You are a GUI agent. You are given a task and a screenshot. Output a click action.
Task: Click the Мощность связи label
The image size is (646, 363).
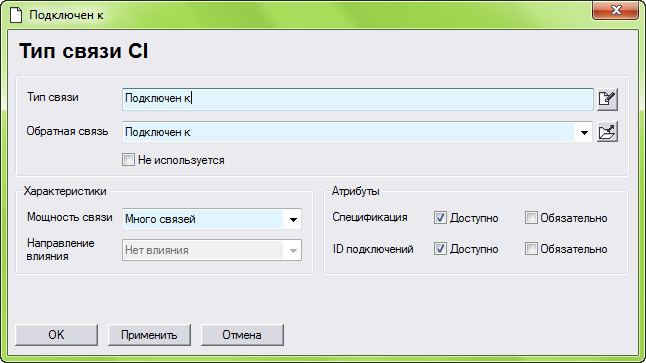pos(70,217)
